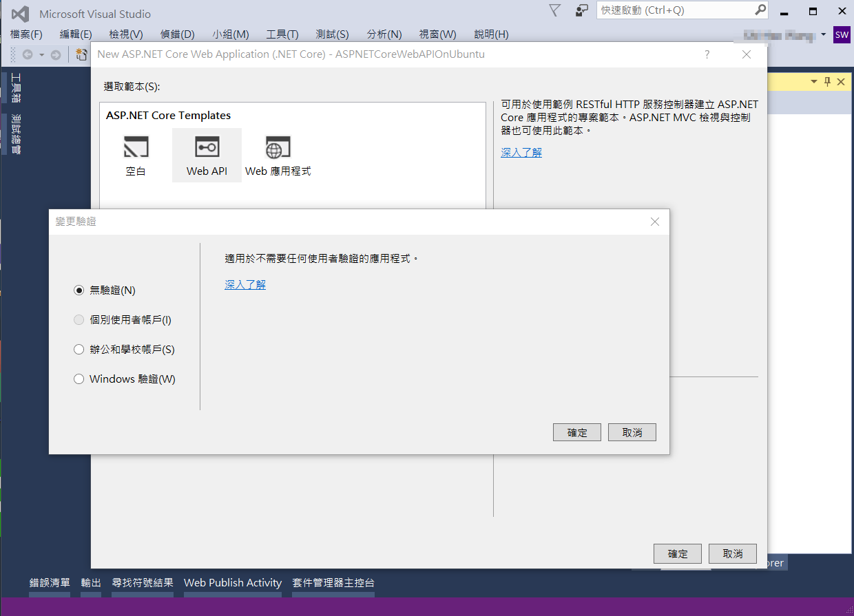Close the 變更驗證 dialog with the X

point(655,222)
